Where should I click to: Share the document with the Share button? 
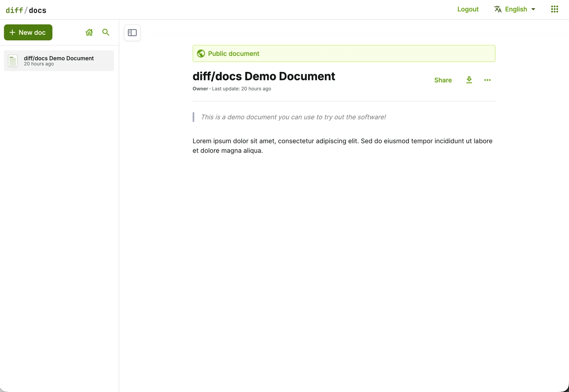[x=443, y=80]
